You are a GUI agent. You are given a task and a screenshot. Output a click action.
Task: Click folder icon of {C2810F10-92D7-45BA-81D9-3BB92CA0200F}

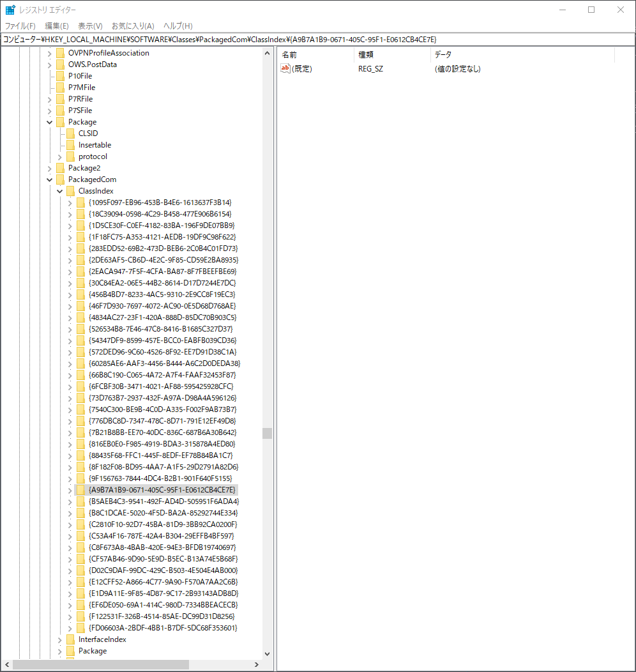pos(81,524)
